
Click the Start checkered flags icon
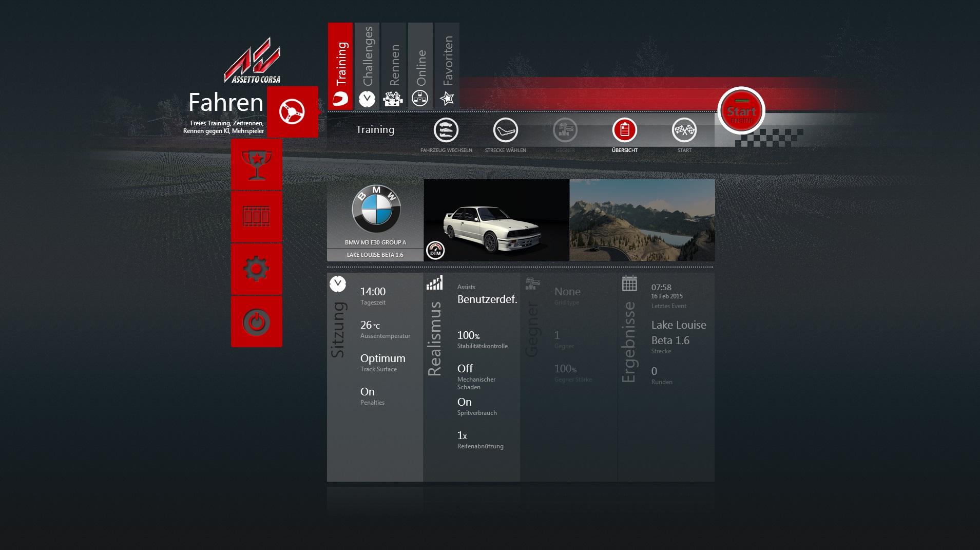(684, 130)
